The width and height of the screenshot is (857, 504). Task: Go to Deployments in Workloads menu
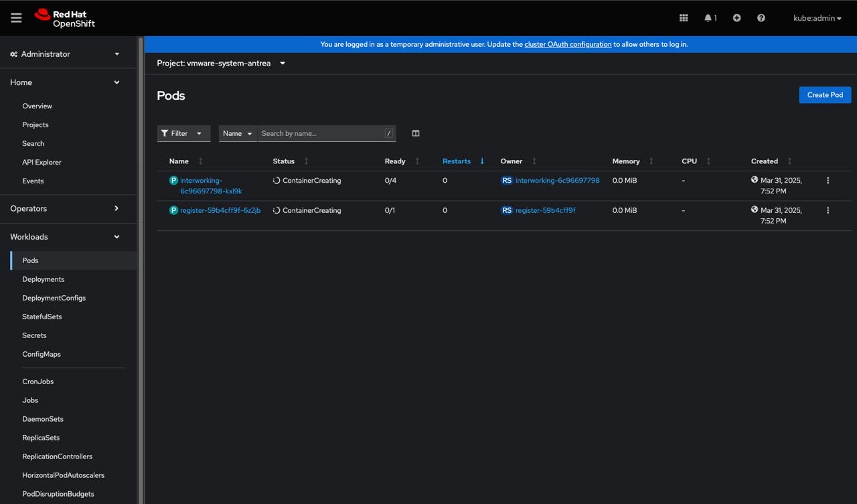click(43, 279)
